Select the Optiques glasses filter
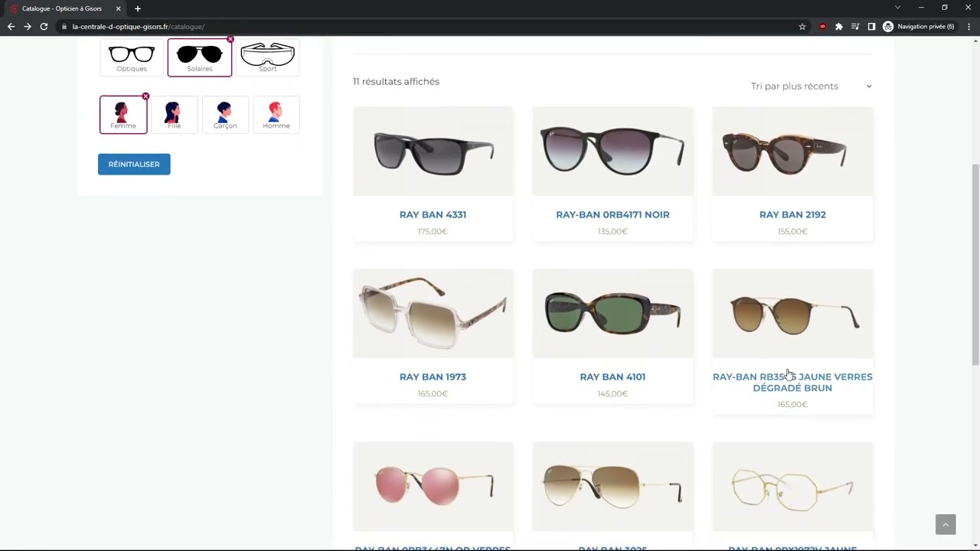Screen dimensions: 980x551 (x=132, y=58)
